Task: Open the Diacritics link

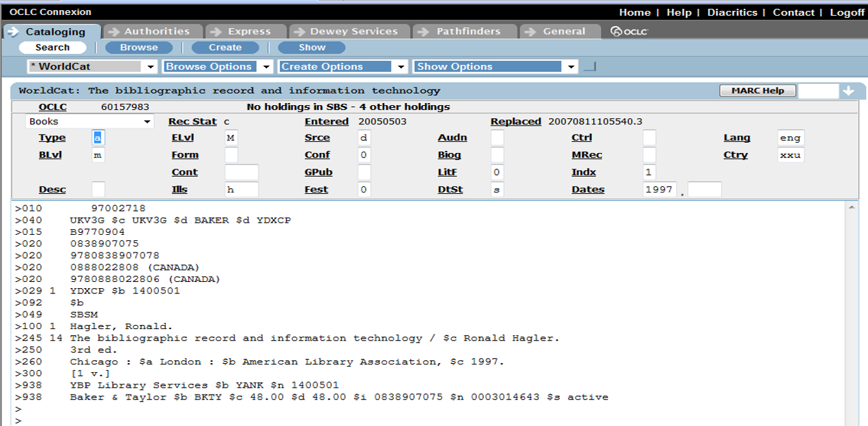Action: point(732,12)
